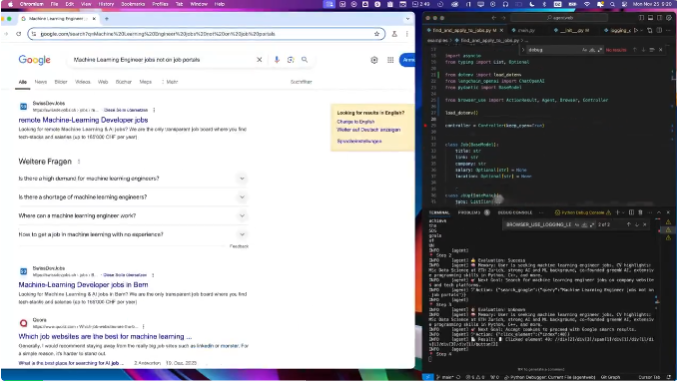The width and height of the screenshot is (677, 382).
Task: Split the terminal panel
Action: pyautogui.click(x=631, y=212)
